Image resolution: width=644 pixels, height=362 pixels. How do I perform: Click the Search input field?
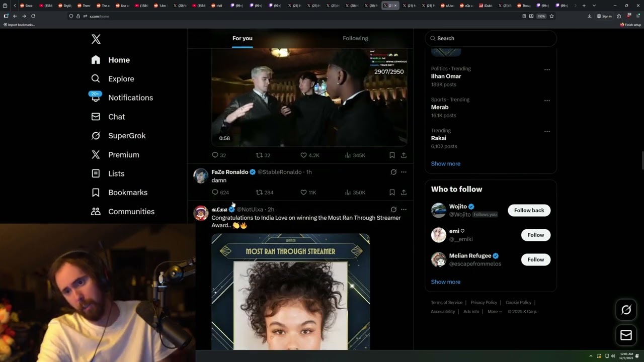coord(491,38)
